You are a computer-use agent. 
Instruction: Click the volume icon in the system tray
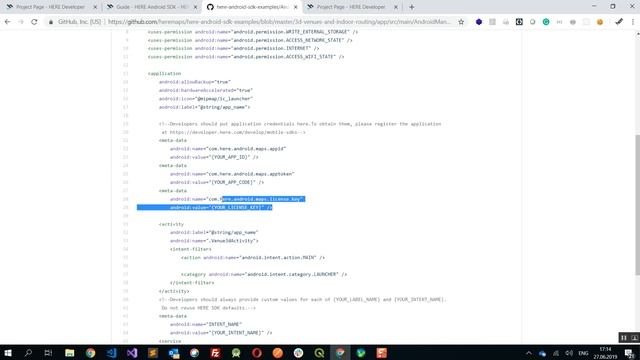(x=569, y=353)
